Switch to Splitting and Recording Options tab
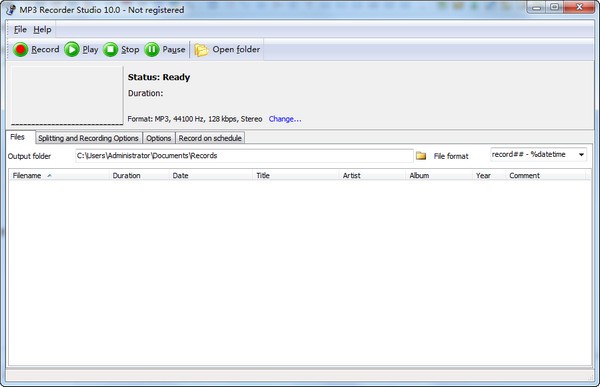This screenshot has width=600, height=387. (x=88, y=138)
